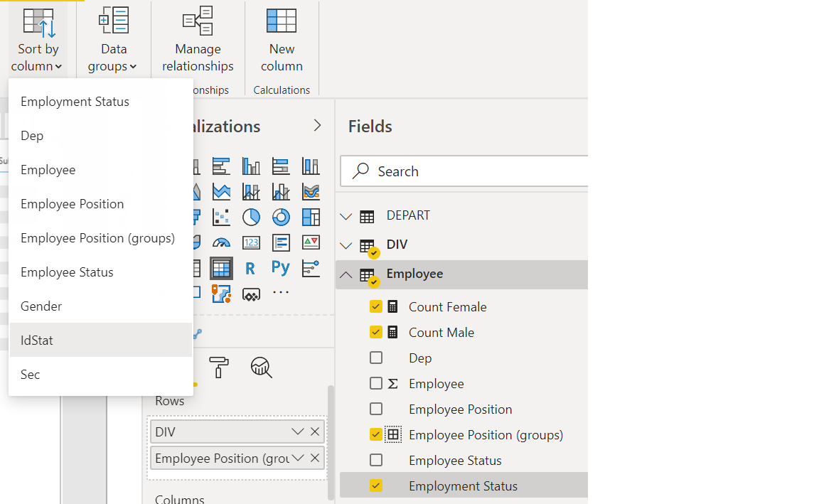Check the Employee sigma field checkbox
The image size is (819, 504).
[375, 383]
